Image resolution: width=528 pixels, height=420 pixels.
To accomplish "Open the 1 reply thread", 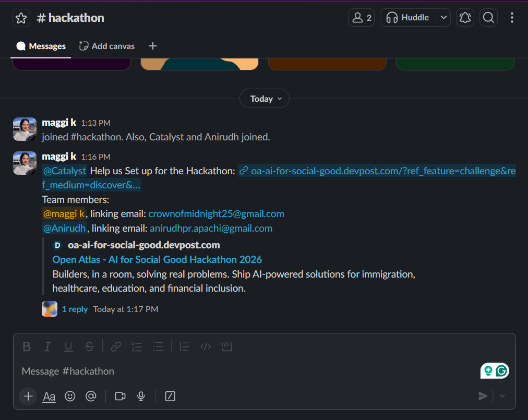I will [75, 309].
